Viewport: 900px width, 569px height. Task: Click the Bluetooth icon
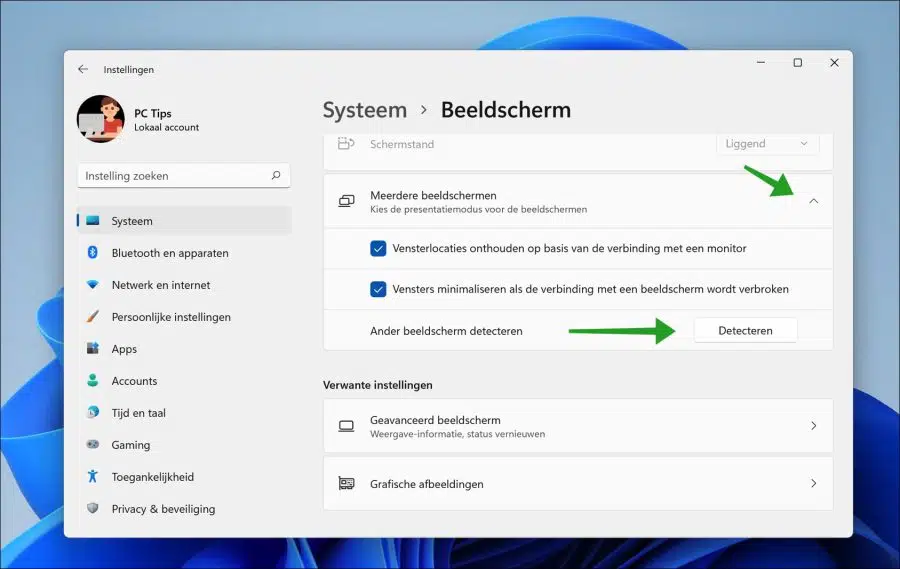(x=92, y=252)
